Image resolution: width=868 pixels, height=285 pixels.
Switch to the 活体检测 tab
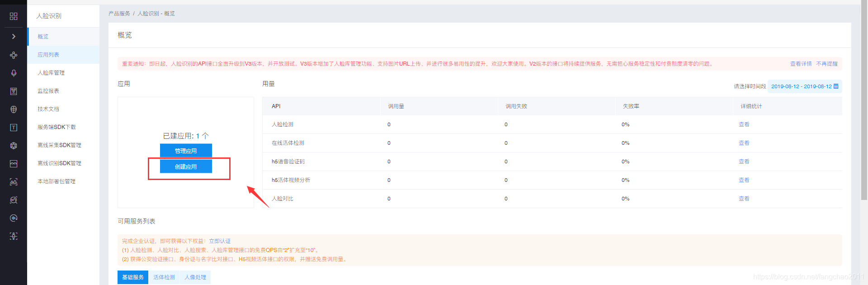pos(164,277)
